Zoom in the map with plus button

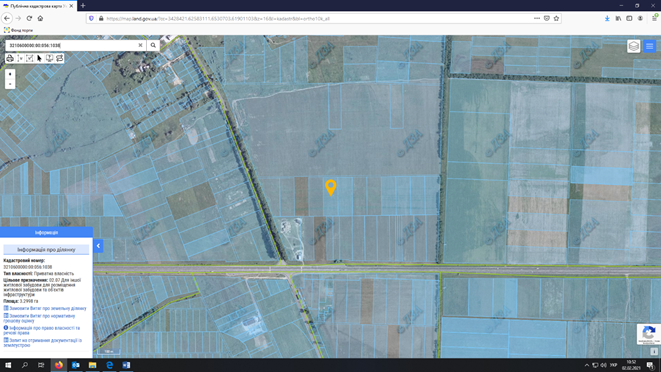(x=10, y=74)
